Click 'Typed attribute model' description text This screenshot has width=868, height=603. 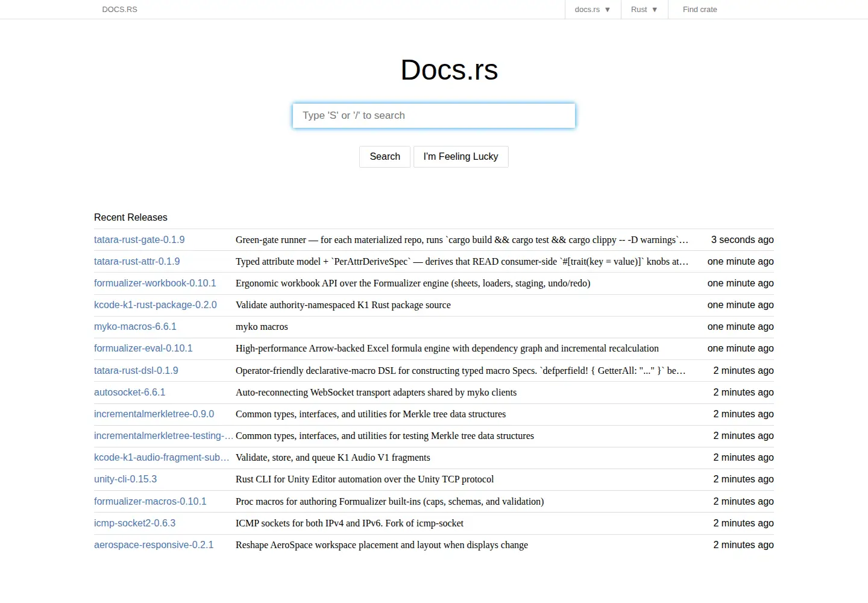(462, 262)
